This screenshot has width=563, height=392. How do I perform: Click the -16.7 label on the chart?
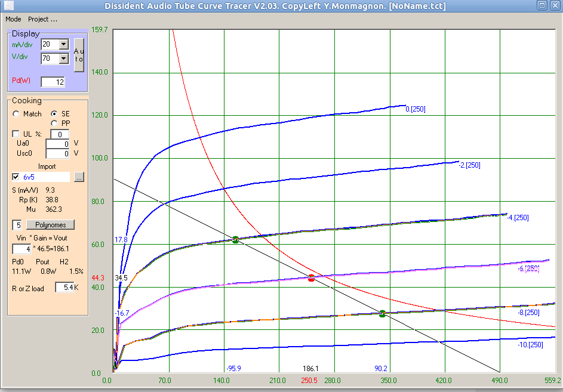(122, 313)
